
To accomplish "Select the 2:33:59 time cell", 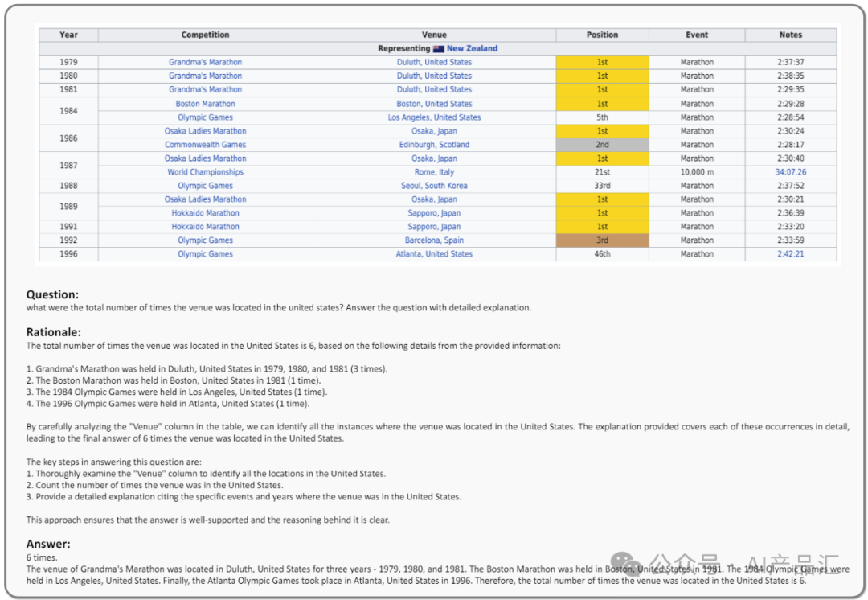I will [791, 240].
